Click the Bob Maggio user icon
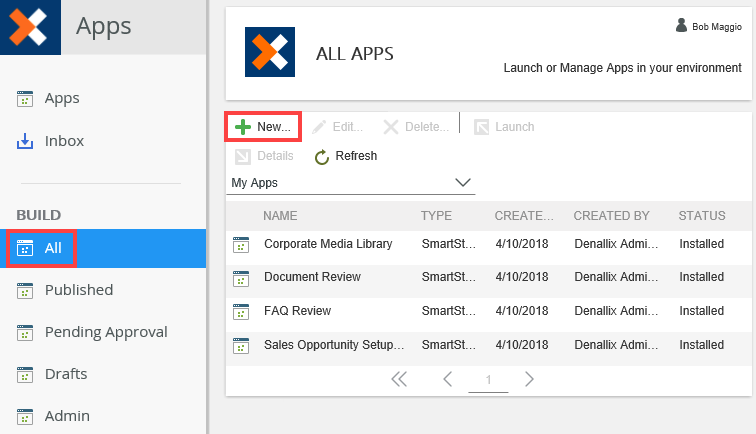This screenshot has height=434, width=756. click(x=682, y=26)
